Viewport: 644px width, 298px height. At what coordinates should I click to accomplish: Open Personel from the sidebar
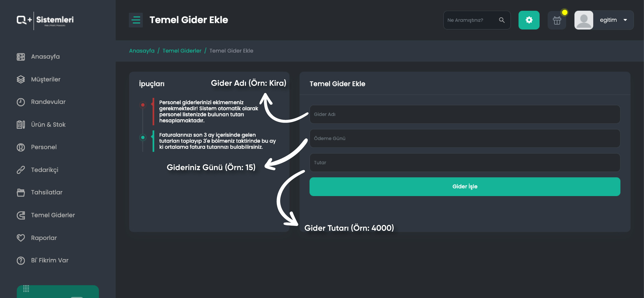43,147
